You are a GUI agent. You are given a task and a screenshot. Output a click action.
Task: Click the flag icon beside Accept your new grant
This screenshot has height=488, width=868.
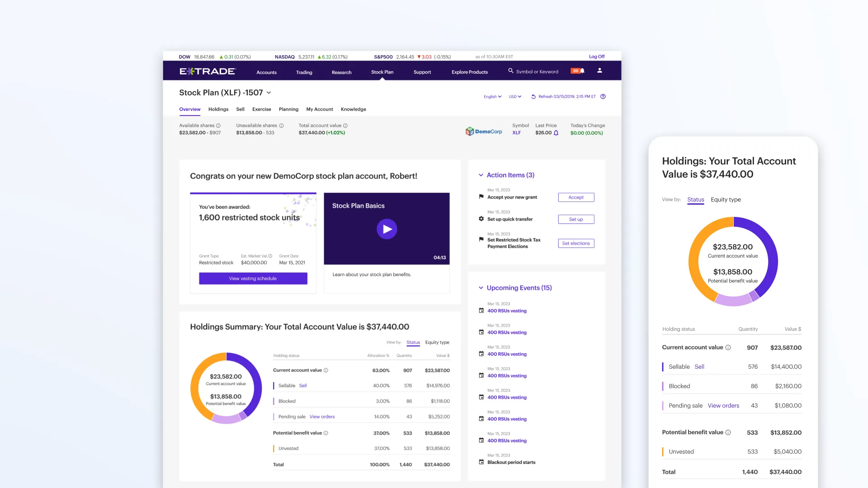[x=481, y=197]
